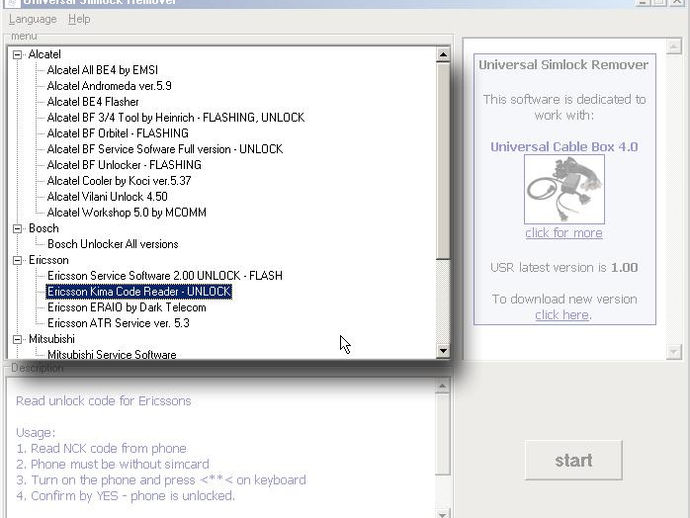The image size is (690, 518).
Task: Select Alcatel BF 3/4 Tool by Heinrich
Action: click(176, 118)
